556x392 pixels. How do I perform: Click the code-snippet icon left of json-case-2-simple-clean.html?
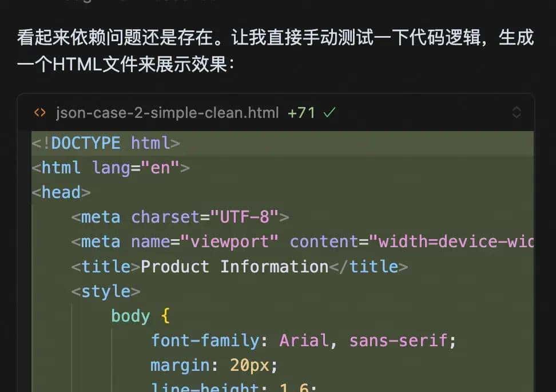click(x=39, y=113)
